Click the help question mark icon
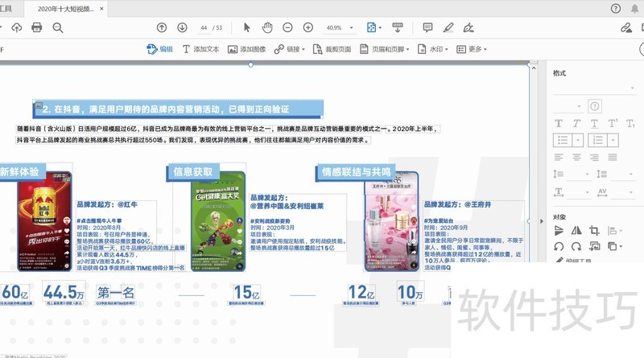 (x=616, y=8)
